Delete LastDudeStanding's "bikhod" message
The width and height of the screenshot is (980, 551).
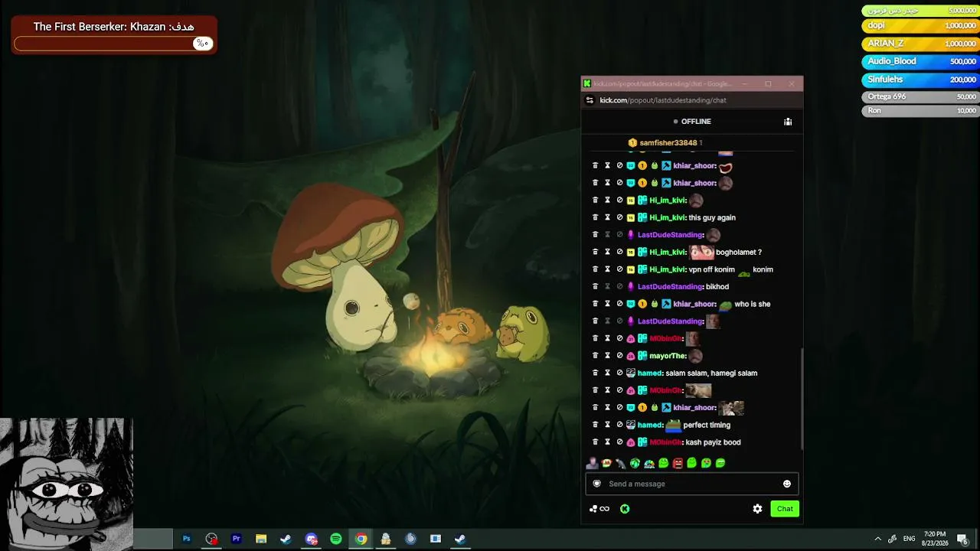(x=596, y=286)
